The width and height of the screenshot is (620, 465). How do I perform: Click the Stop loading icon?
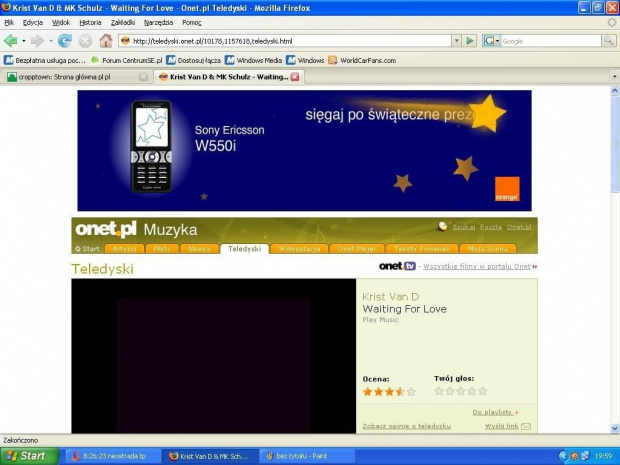click(85, 41)
